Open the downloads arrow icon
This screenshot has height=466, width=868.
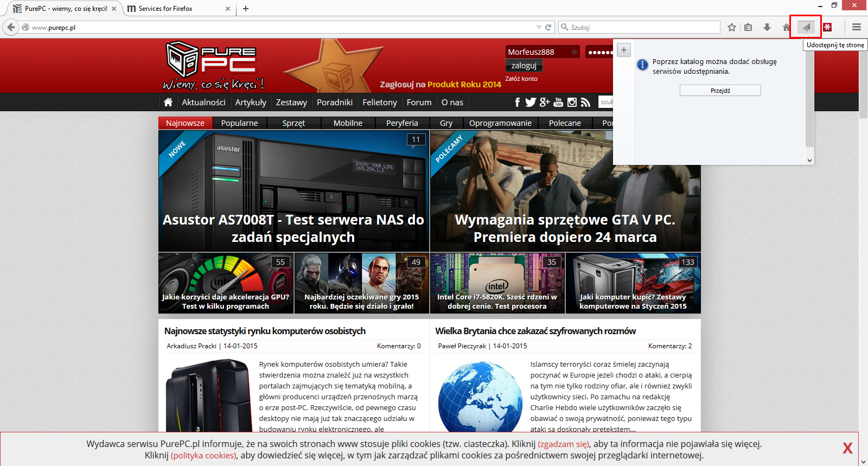767,27
